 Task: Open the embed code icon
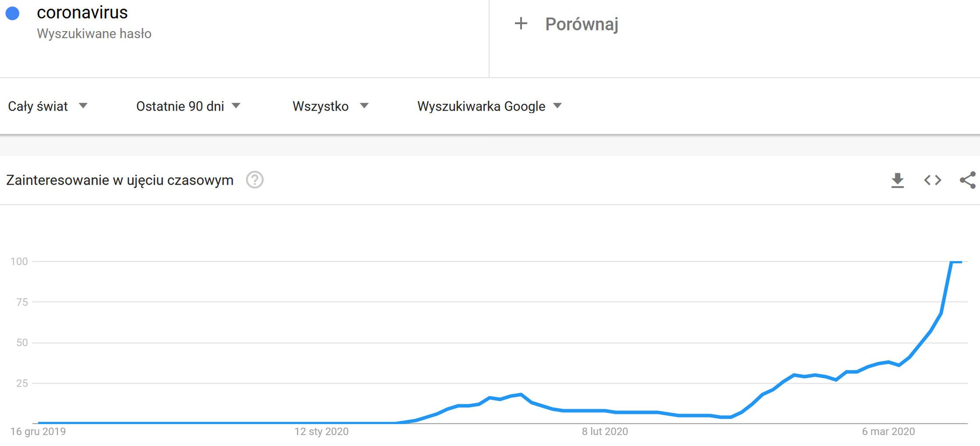(x=933, y=180)
